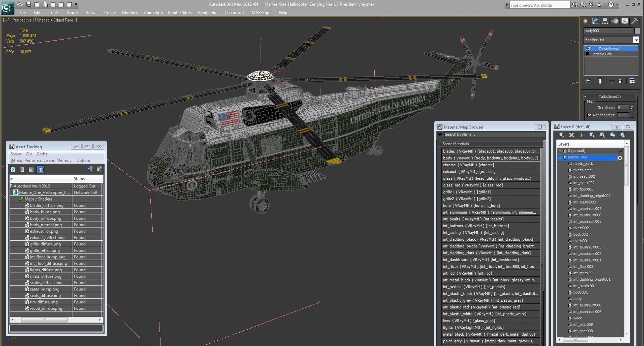Click Make Unique modifier icon

612,81
